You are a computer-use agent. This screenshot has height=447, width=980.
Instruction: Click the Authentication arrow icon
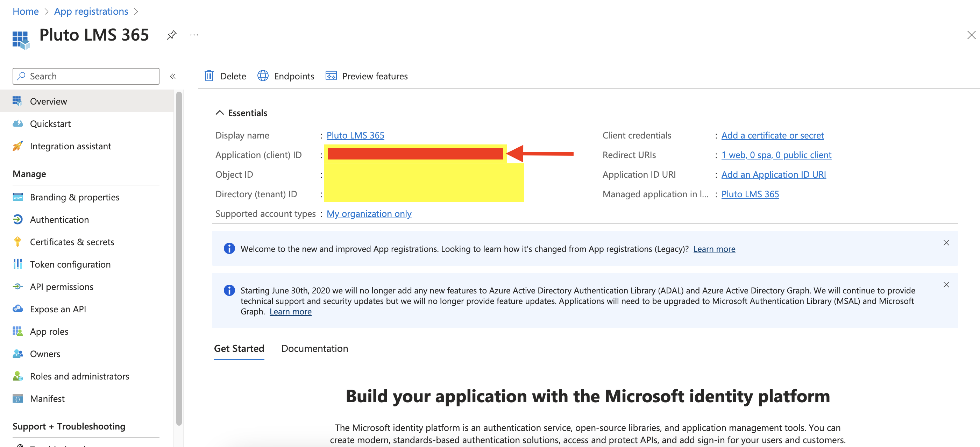pyautogui.click(x=17, y=219)
